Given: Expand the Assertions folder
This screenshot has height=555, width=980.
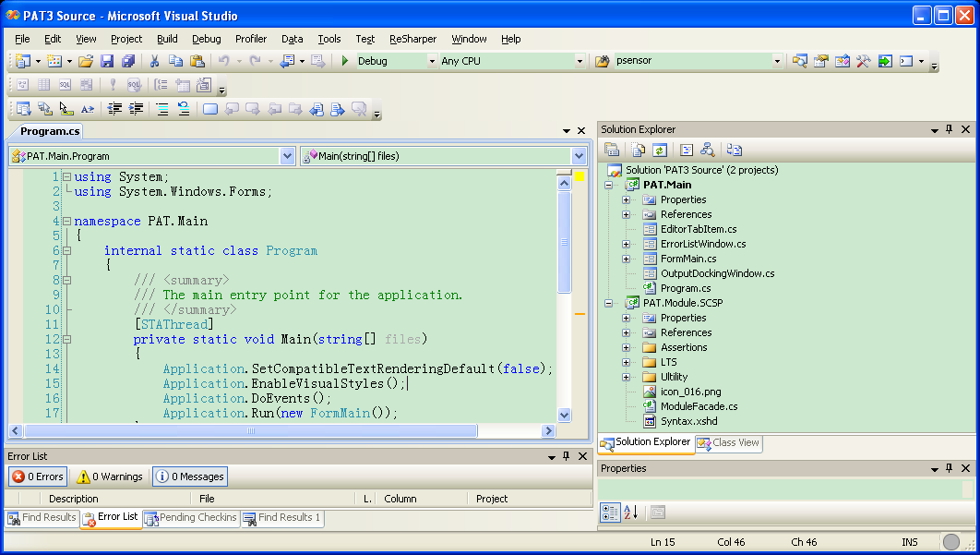Looking at the screenshot, I should coord(626,347).
